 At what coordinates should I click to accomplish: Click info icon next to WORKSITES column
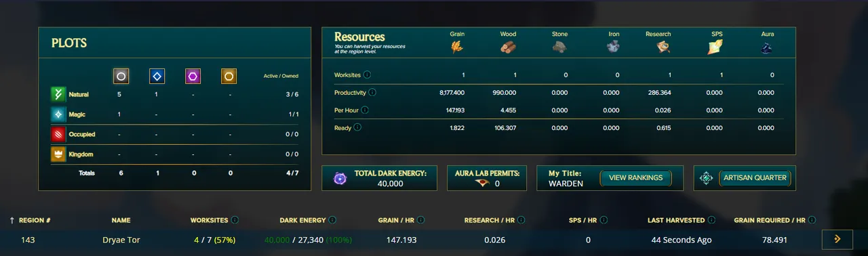pos(235,220)
